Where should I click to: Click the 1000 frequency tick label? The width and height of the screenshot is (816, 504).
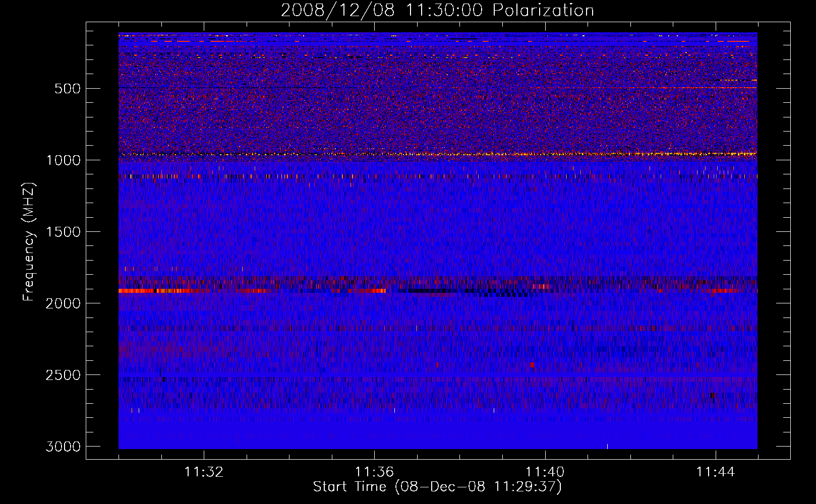click(x=63, y=160)
